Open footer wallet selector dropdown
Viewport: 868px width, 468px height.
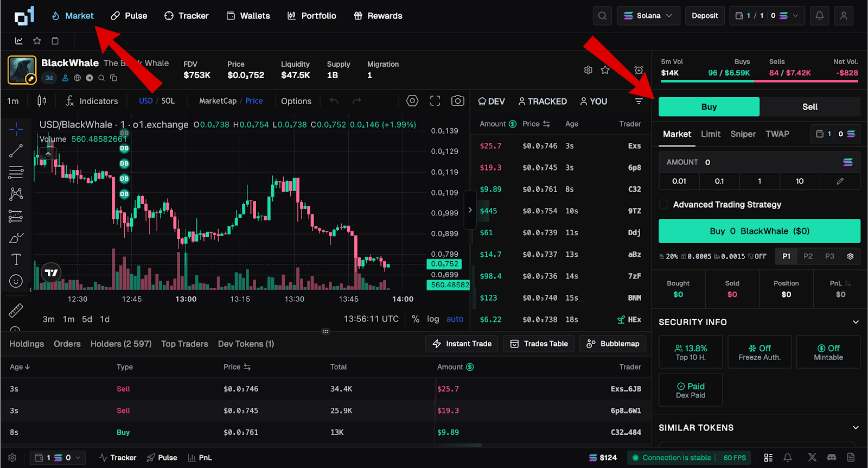[x=58, y=458]
